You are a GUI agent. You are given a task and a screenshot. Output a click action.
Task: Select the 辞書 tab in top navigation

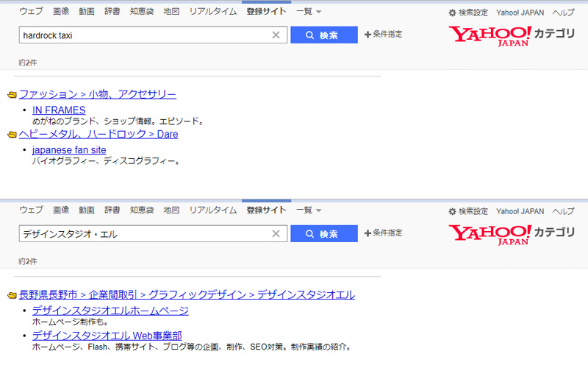point(112,11)
